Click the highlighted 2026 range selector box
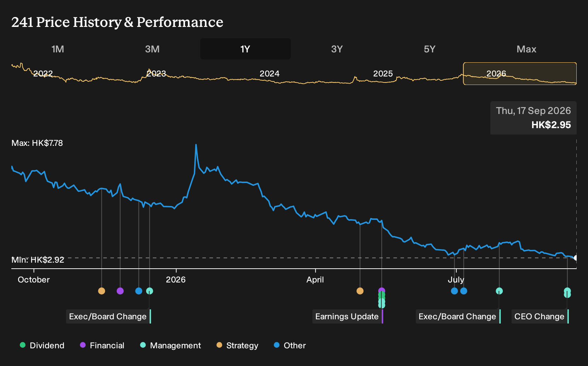This screenshot has width=588, height=366. (x=520, y=74)
